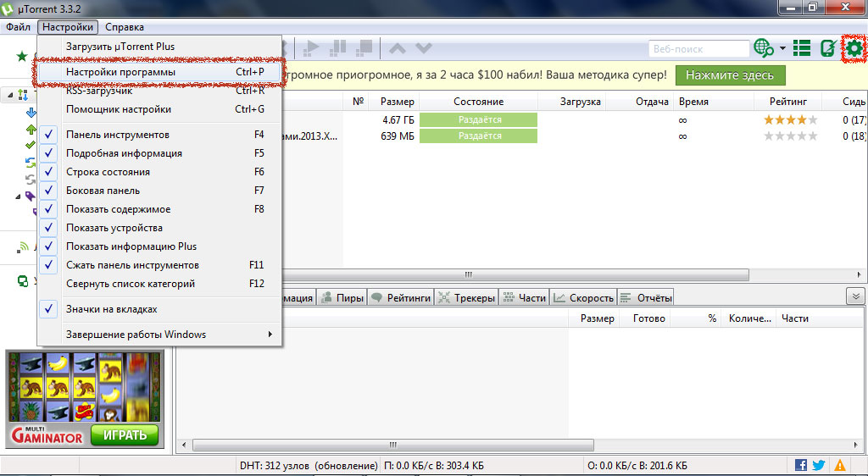Toggle Значки на вкладках option
Viewport: 868px width, 476px height.
(x=159, y=309)
